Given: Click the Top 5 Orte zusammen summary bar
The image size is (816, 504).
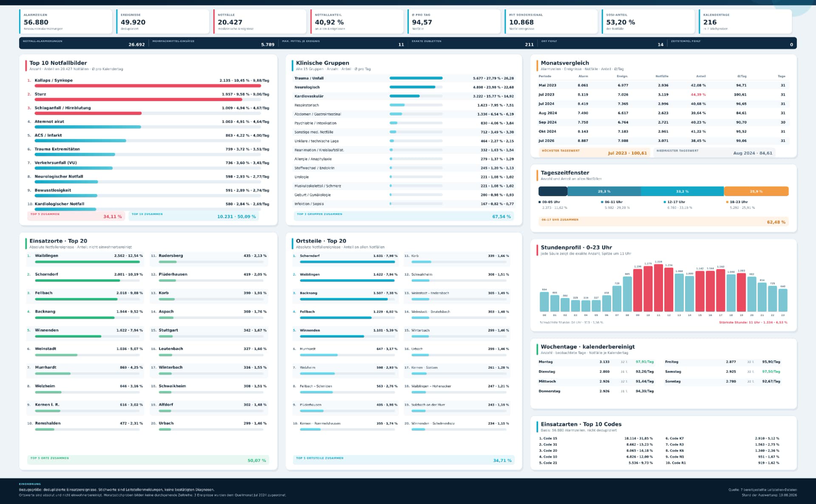Looking at the screenshot, I should click(x=148, y=460).
